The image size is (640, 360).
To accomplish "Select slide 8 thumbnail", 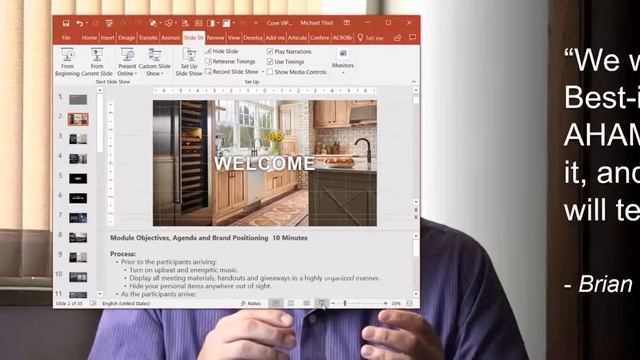I will pyautogui.click(x=78, y=238).
